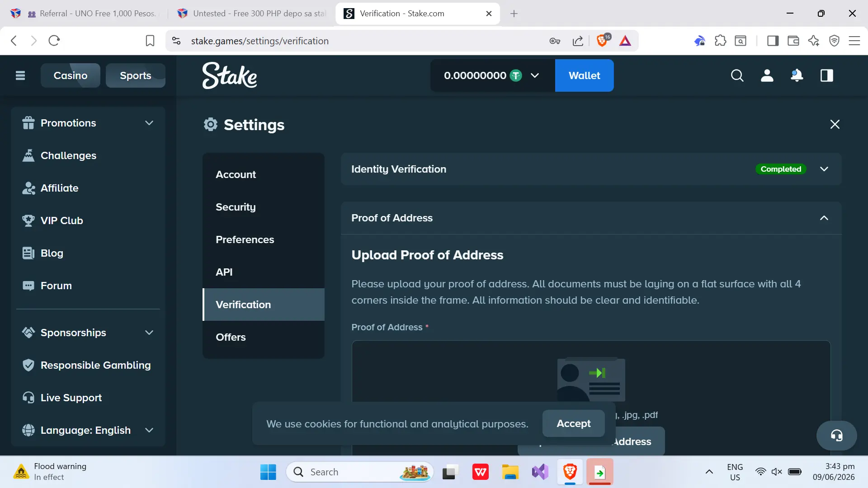868x488 pixels.
Task: Reload the page
Action: tap(54, 41)
